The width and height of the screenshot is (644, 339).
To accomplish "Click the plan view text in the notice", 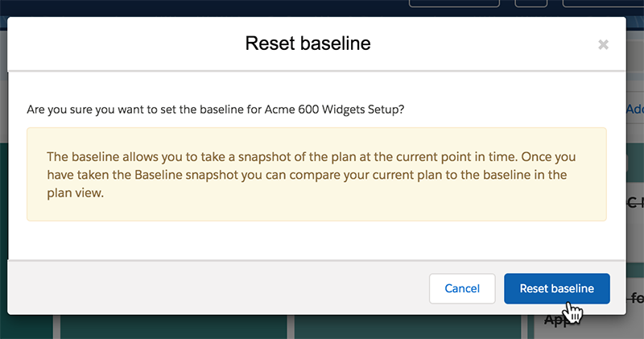I will 75,192.
